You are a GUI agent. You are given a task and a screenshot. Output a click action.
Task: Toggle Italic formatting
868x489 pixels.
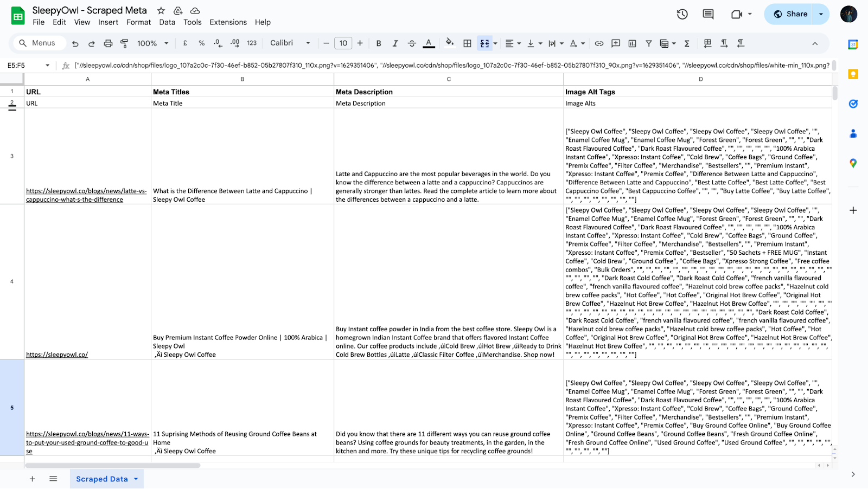pyautogui.click(x=395, y=43)
